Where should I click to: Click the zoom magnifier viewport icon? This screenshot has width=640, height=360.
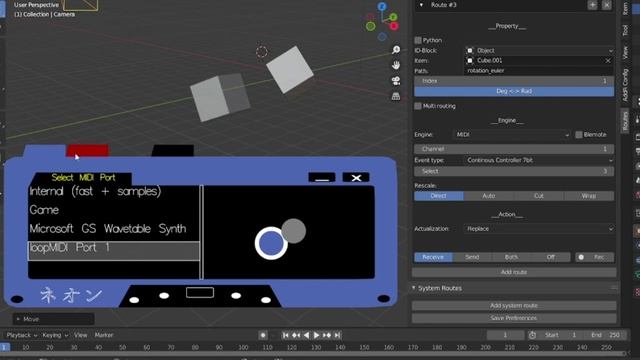point(396,50)
